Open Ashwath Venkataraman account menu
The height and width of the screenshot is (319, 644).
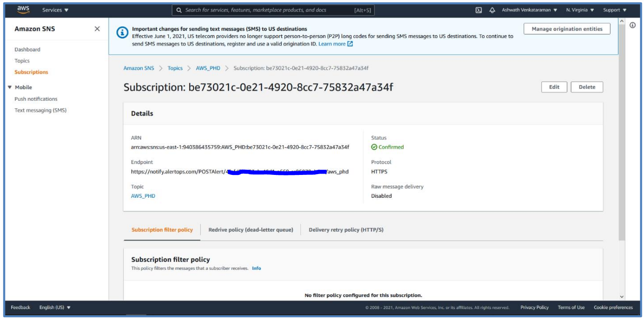(529, 10)
